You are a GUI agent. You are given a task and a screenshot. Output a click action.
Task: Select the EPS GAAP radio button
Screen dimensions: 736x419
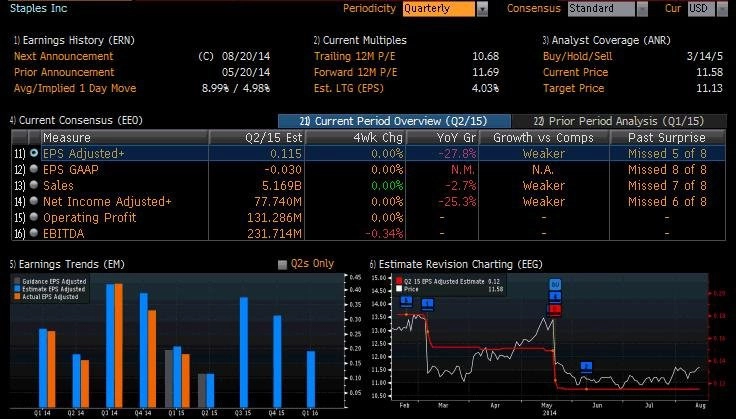click(34, 169)
